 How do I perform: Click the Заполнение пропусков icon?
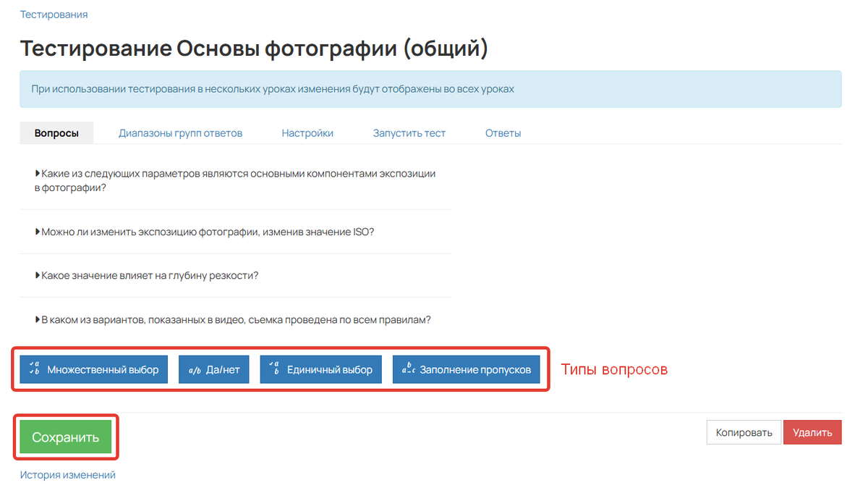coord(408,369)
